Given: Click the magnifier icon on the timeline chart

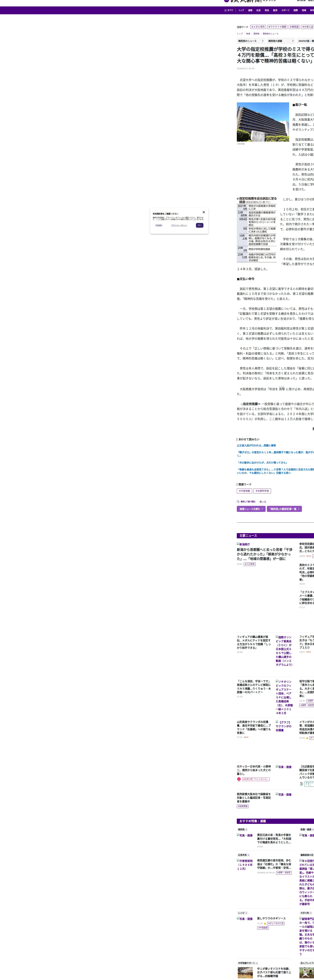Looking at the screenshot, I should click(238, 199).
